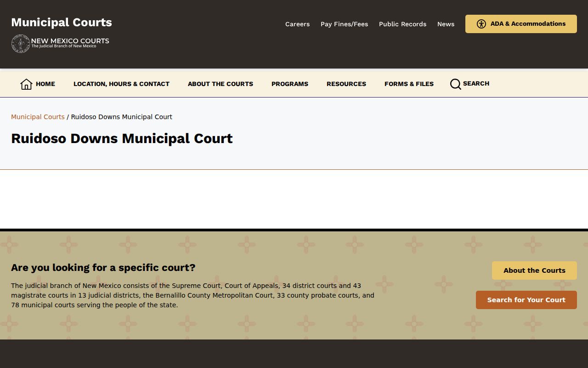Follow the Municipal Courts breadcrumb link
Image resolution: width=588 pixels, height=368 pixels.
coord(38,117)
